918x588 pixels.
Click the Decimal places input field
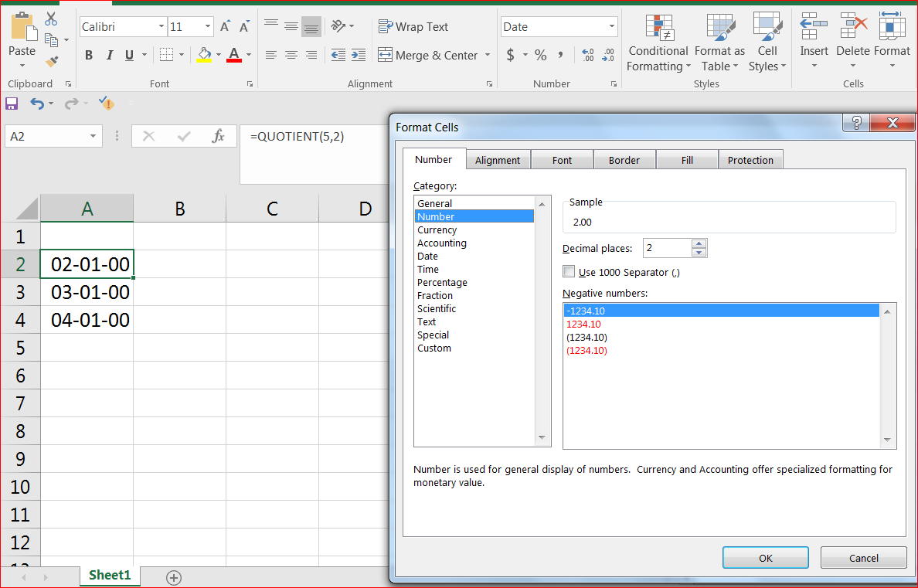[x=667, y=248]
